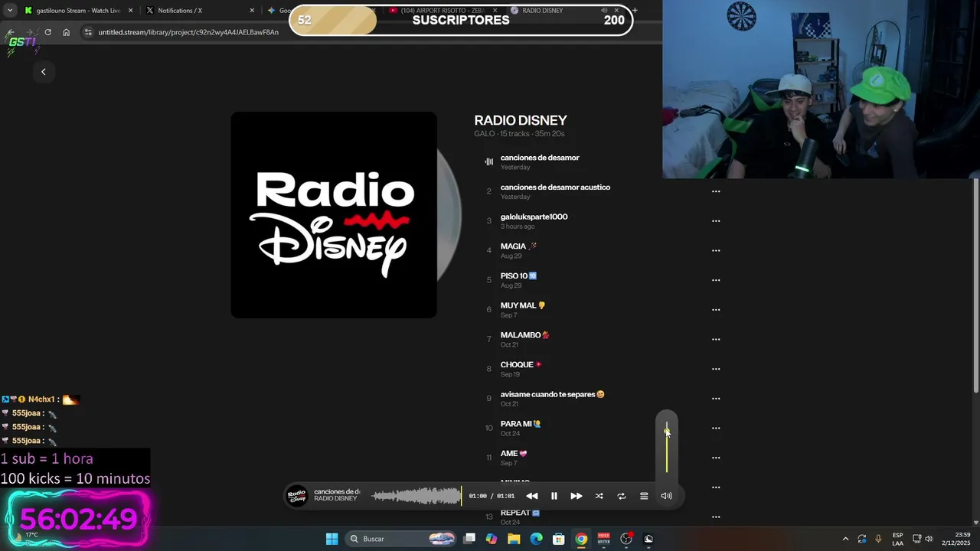Screen dimensions: 980x551
Task: Open Microsoft Edge from taskbar
Action: [536, 539]
